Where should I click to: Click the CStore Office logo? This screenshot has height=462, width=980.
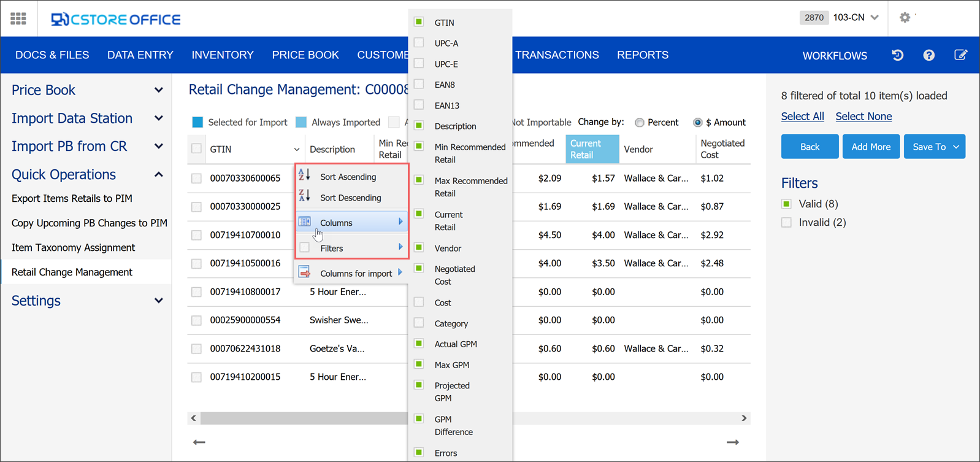[116, 20]
